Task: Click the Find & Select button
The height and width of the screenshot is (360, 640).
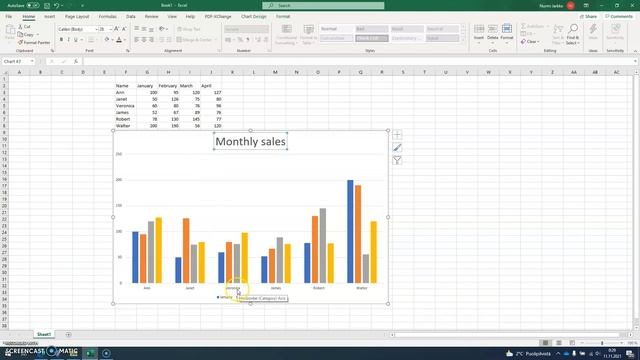Action: click(x=573, y=34)
